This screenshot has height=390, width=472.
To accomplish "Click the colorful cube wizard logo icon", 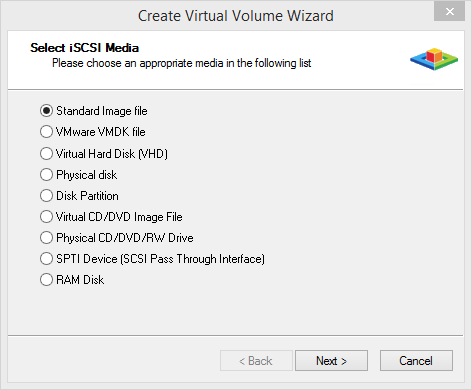I will point(434,59).
